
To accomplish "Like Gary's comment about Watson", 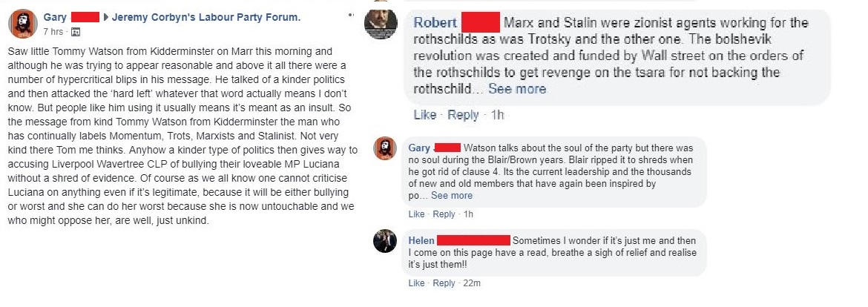I will (416, 214).
